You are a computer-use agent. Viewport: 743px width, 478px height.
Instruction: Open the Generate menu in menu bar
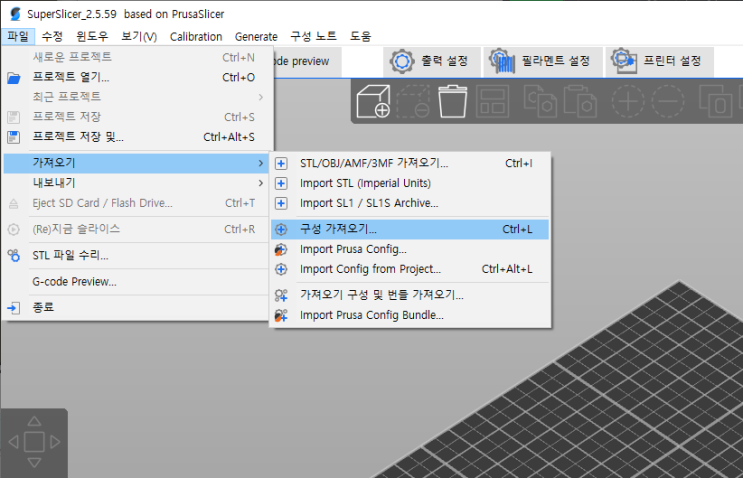pyautogui.click(x=256, y=37)
